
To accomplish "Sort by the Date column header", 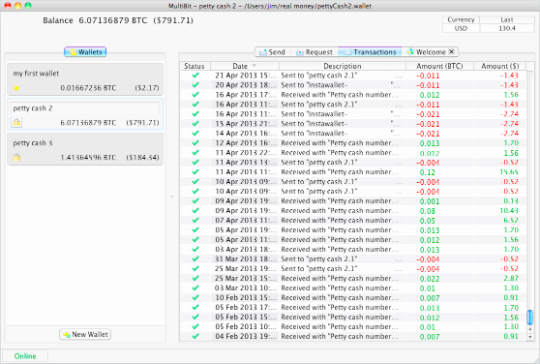I will 245,66.
